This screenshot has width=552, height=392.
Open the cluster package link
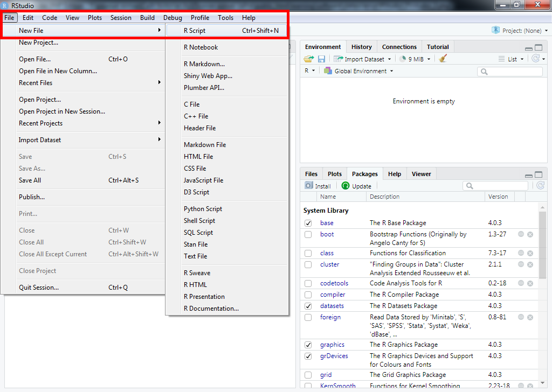point(329,264)
